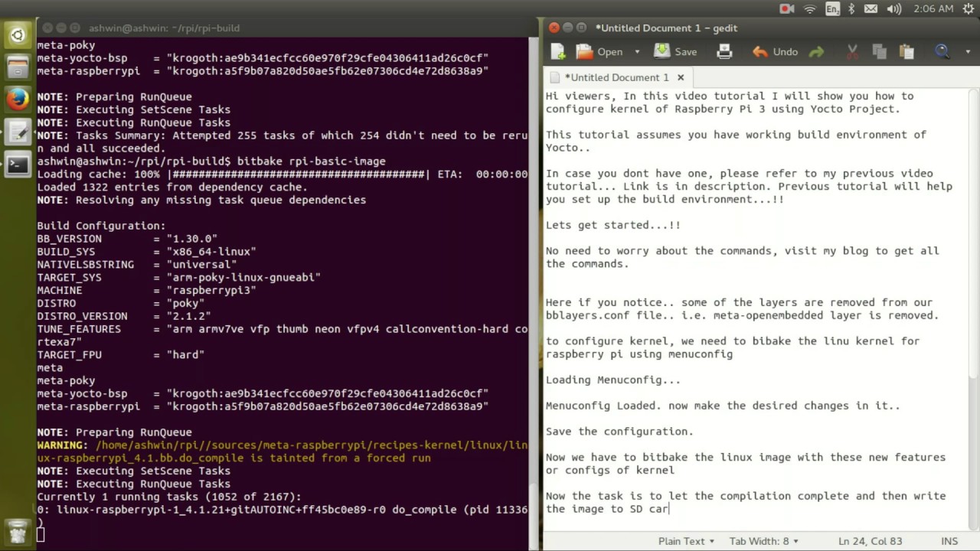980x551 pixels.
Task: Open the En keyboard layout indicator
Action: tap(831, 9)
